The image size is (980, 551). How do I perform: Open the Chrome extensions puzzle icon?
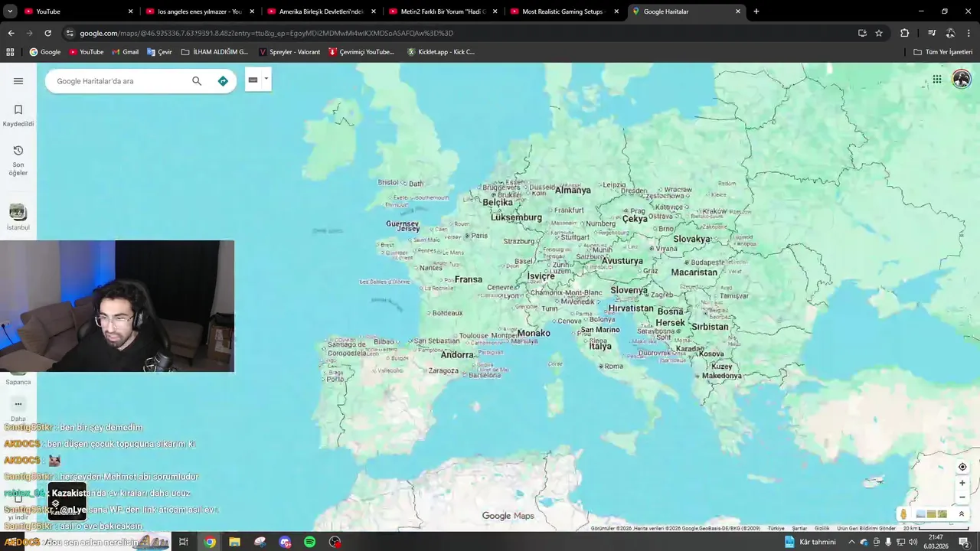904,33
